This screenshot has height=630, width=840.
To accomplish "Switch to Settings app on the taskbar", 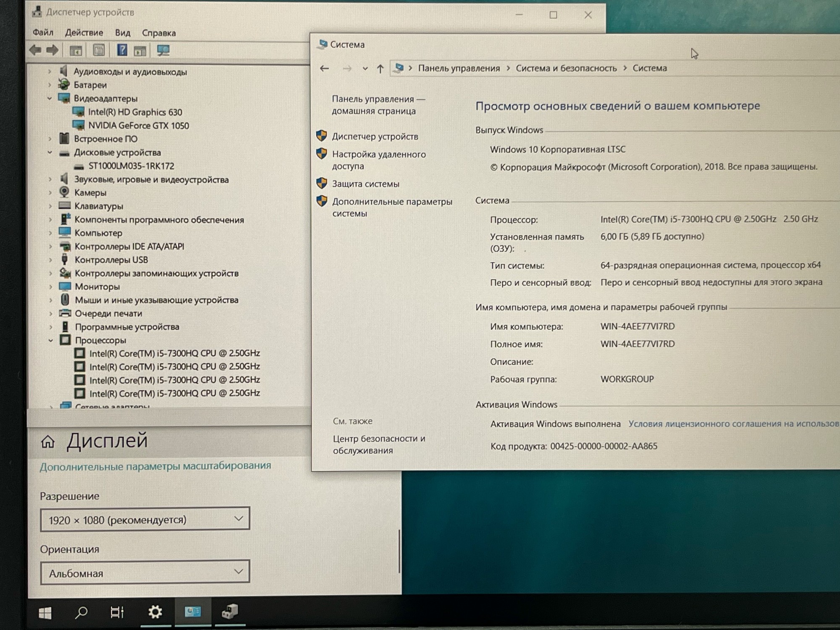I will coord(155,612).
